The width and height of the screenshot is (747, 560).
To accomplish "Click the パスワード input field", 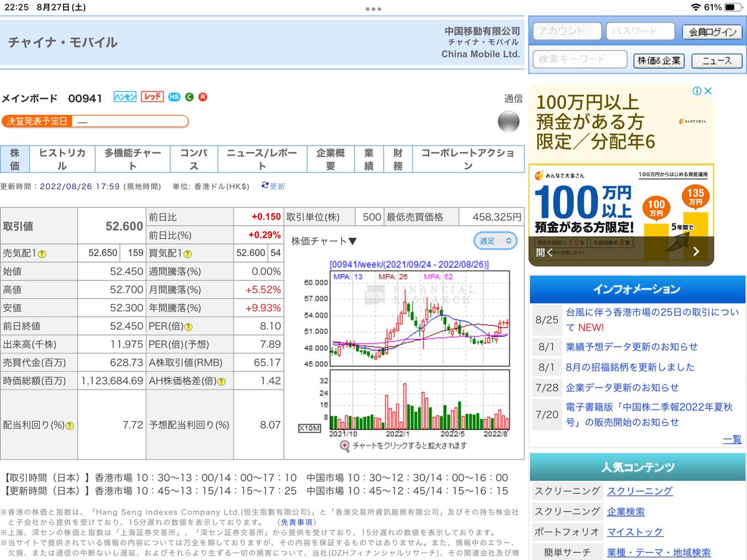I will tap(641, 31).
